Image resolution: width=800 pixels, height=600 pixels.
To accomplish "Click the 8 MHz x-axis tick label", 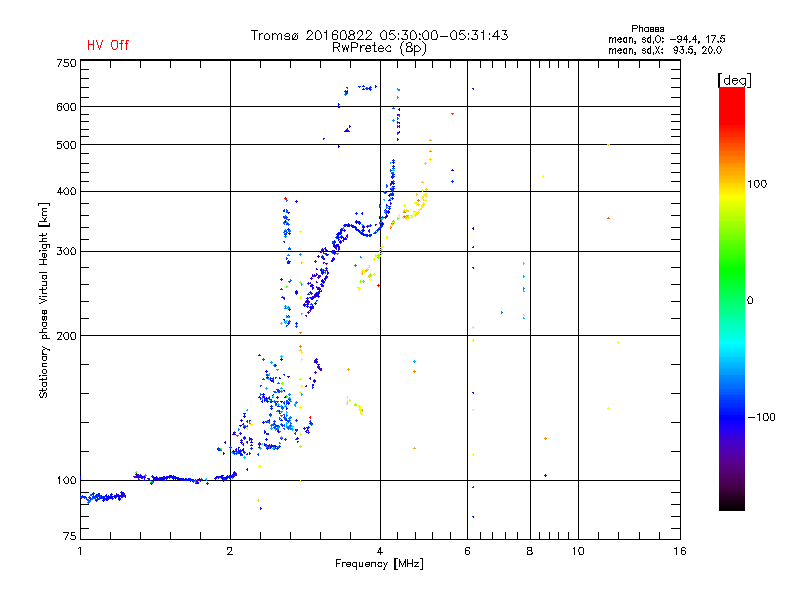I will click(530, 551).
